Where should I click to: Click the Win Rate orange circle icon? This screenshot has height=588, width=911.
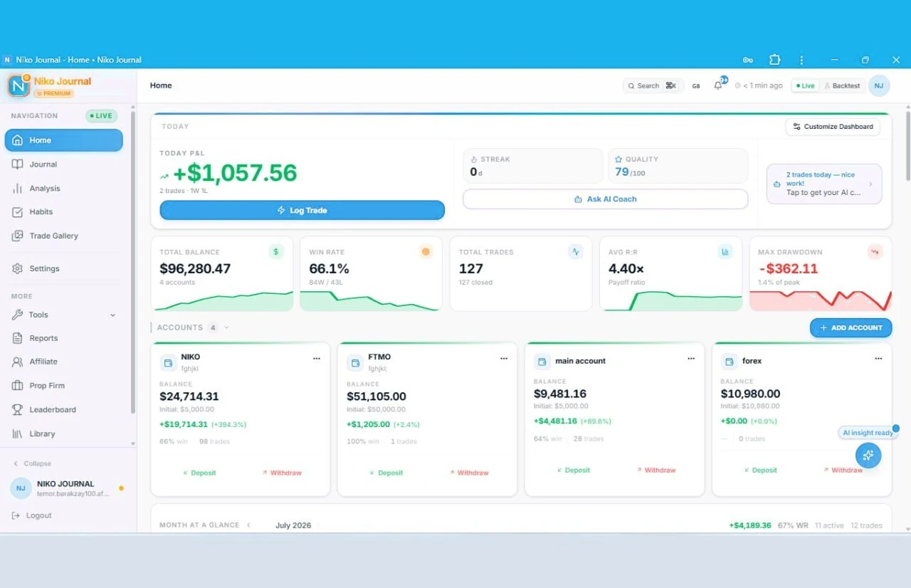pyautogui.click(x=426, y=251)
